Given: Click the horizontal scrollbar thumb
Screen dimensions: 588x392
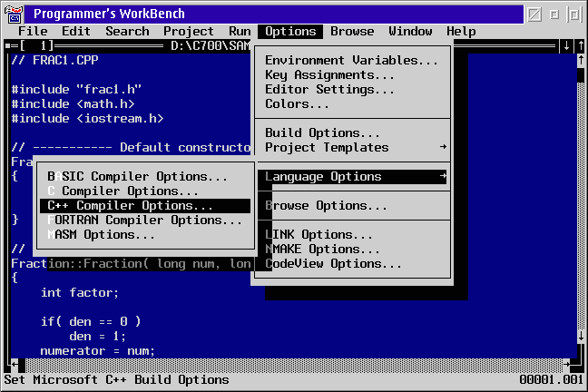Looking at the screenshot, I should [x=22, y=365].
